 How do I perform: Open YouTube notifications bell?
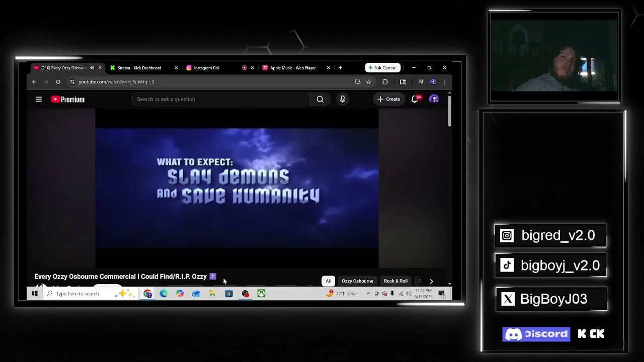[415, 99]
